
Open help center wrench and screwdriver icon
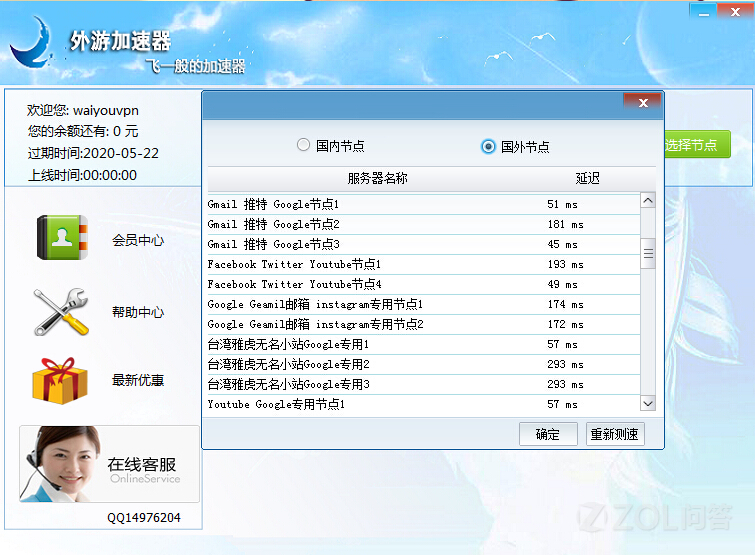61,312
